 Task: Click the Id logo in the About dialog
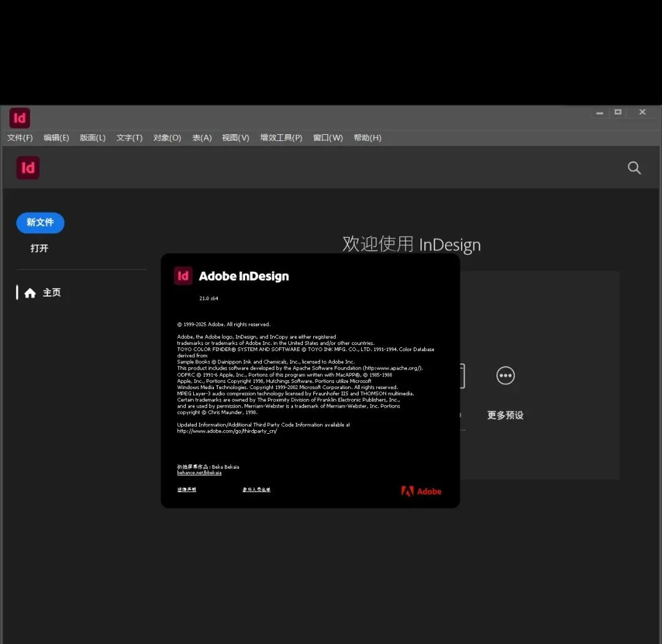click(x=183, y=276)
